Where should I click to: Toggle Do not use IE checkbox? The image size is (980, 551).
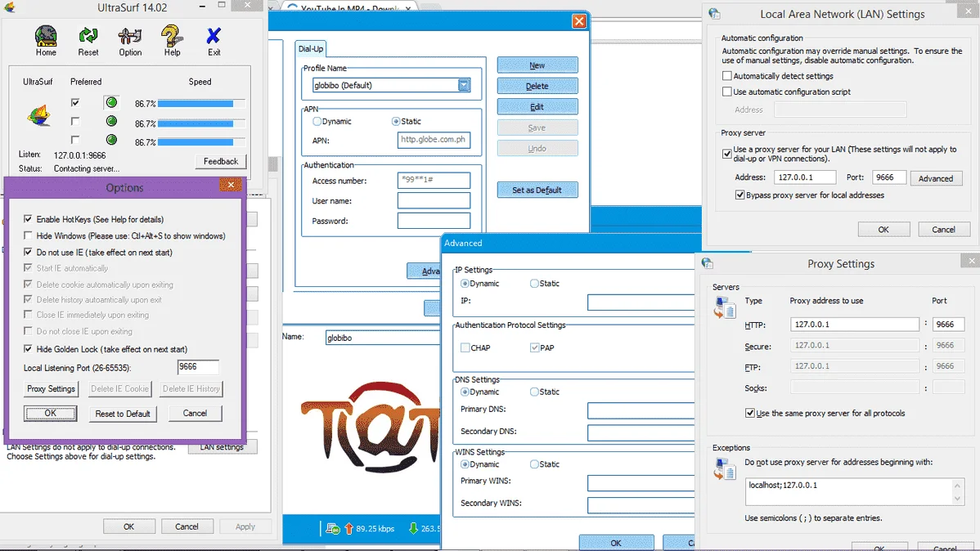pos(28,252)
